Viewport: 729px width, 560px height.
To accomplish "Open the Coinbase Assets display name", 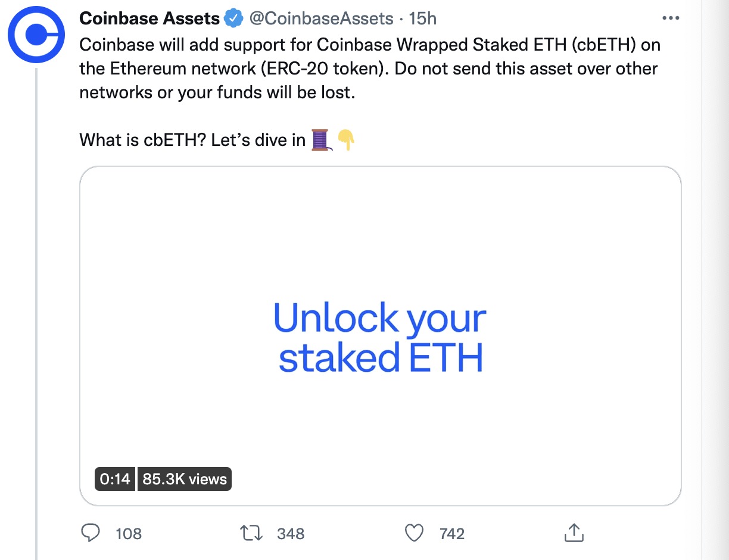I will click(149, 18).
